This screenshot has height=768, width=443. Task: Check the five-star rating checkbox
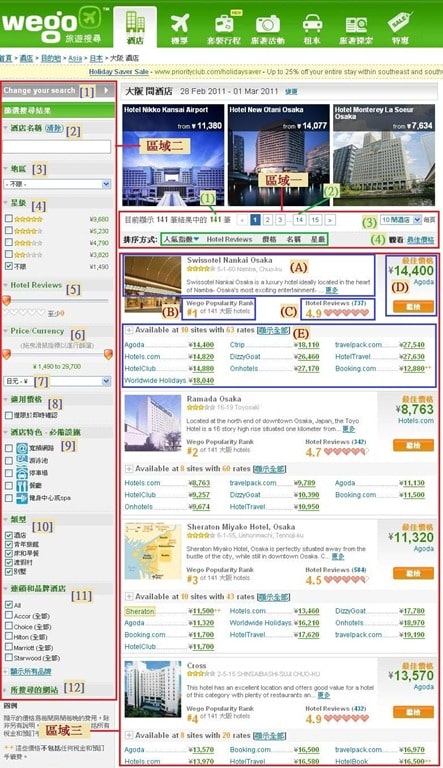coord(9,218)
